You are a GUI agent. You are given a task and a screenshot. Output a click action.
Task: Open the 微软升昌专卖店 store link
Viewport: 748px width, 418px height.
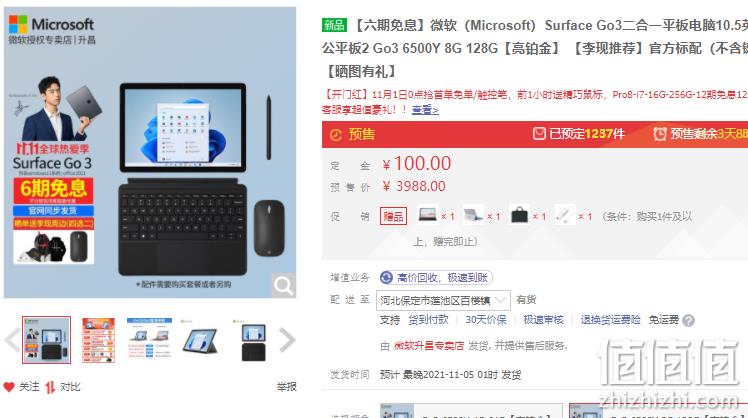pos(429,346)
